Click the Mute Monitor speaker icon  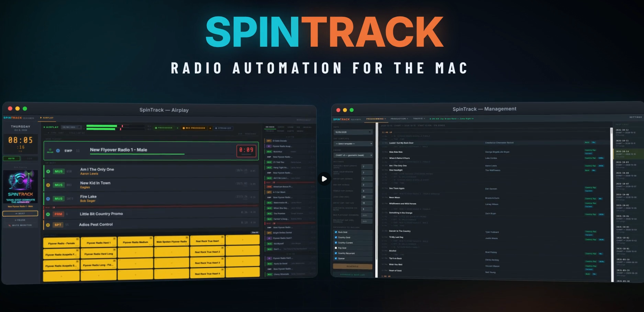[x=9, y=226]
